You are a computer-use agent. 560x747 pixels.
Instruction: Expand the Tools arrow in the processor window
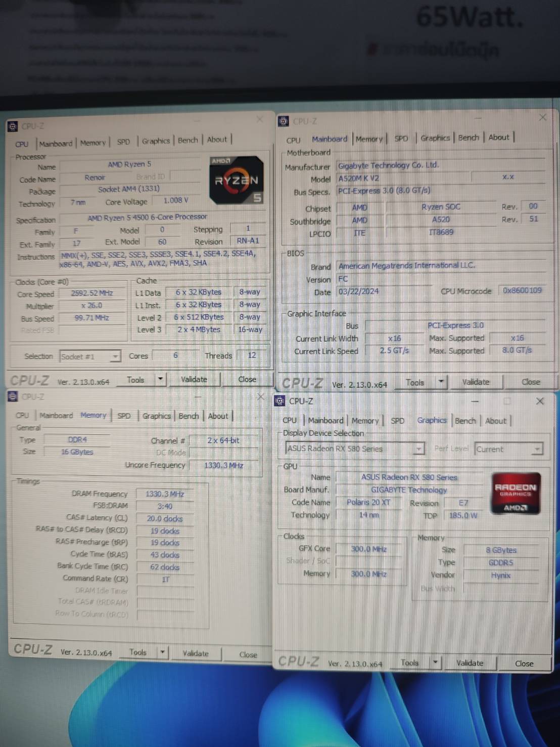(161, 379)
